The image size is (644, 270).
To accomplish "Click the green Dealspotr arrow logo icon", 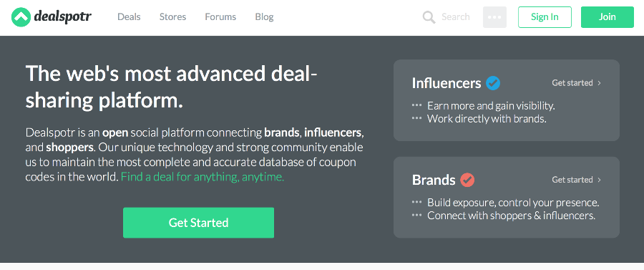I will pyautogui.click(x=21, y=17).
